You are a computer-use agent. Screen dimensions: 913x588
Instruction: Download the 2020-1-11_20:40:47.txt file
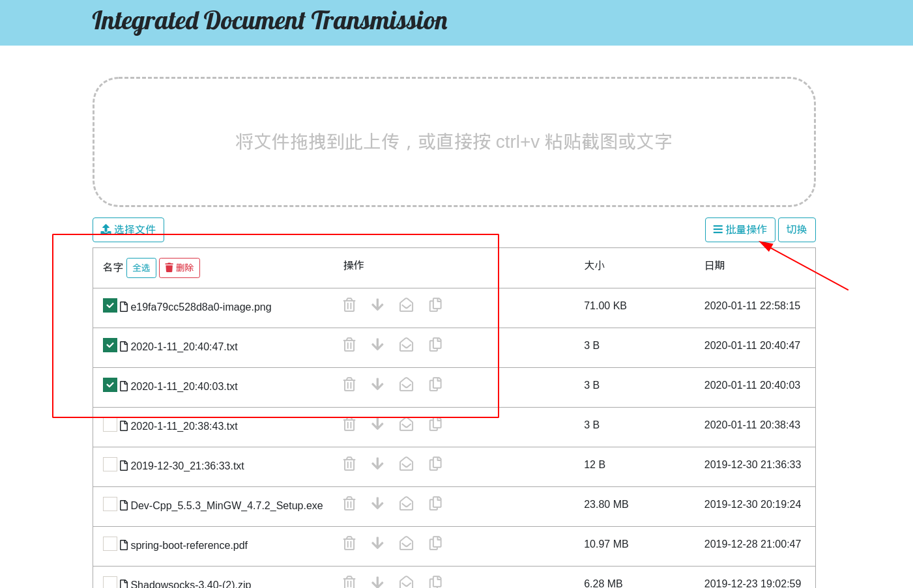click(377, 344)
